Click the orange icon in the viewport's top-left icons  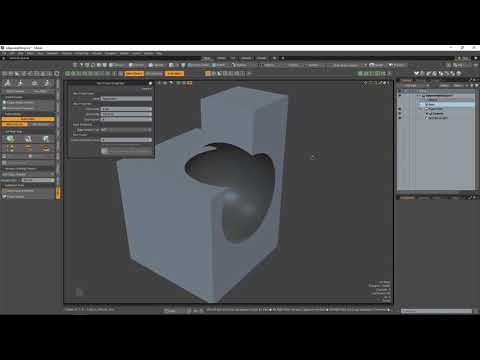click(189, 83)
